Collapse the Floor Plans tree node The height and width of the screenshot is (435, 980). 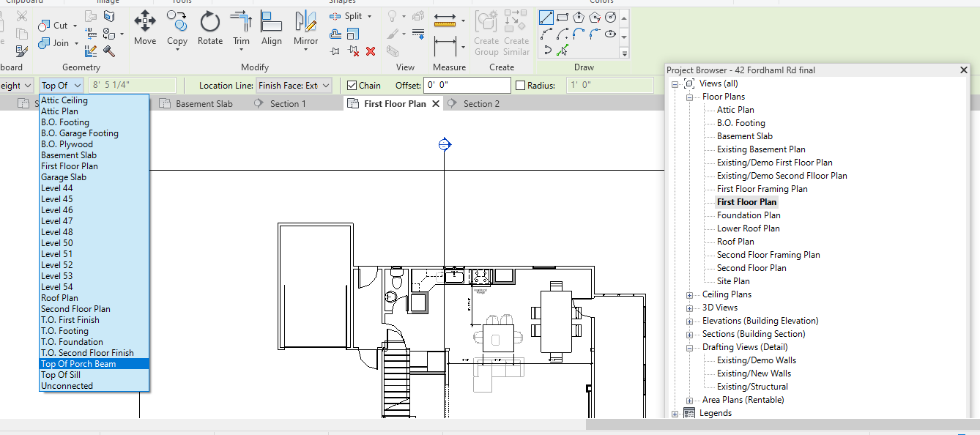[x=689, y=97]
